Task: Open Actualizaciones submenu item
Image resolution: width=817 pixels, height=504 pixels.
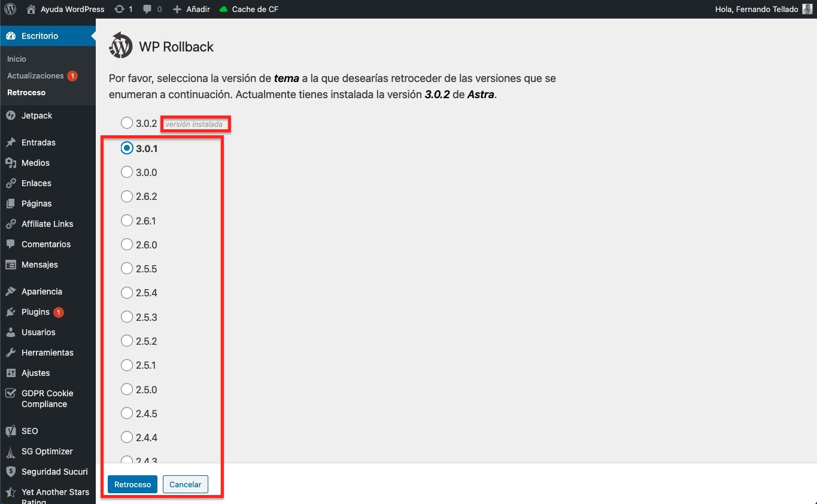Action: pyautogui.click(x=35, y=76)
